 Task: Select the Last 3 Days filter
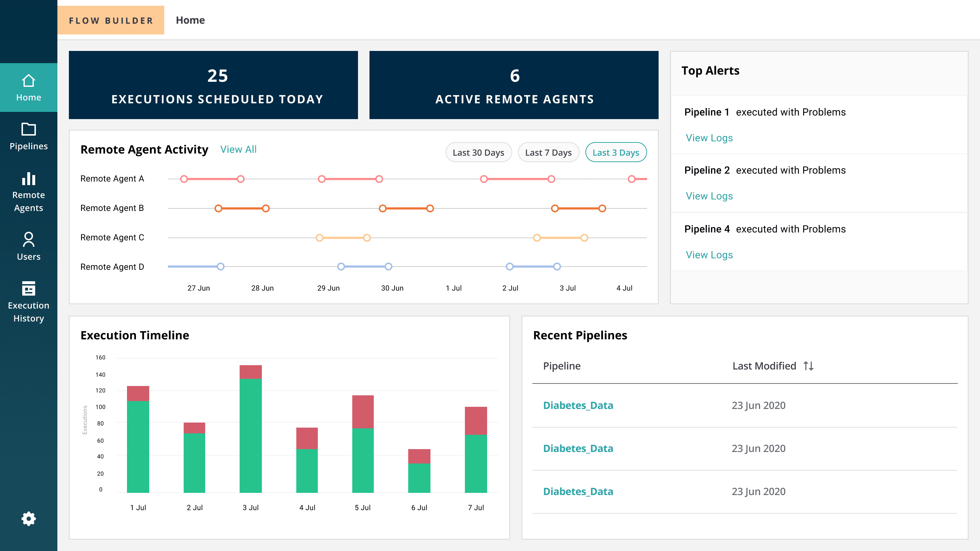tap(616, 152)
